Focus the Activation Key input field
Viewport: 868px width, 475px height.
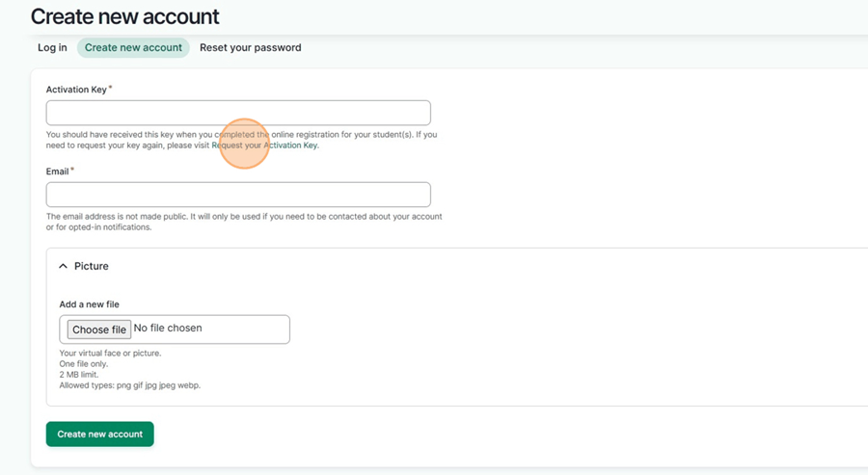pyautogui.click(x=238, y=113)
